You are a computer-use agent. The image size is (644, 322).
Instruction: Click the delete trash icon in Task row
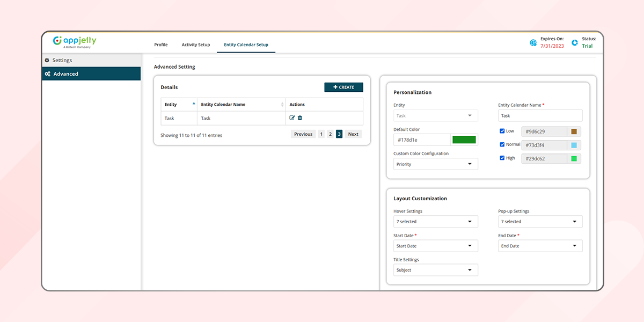pos(300,118)
